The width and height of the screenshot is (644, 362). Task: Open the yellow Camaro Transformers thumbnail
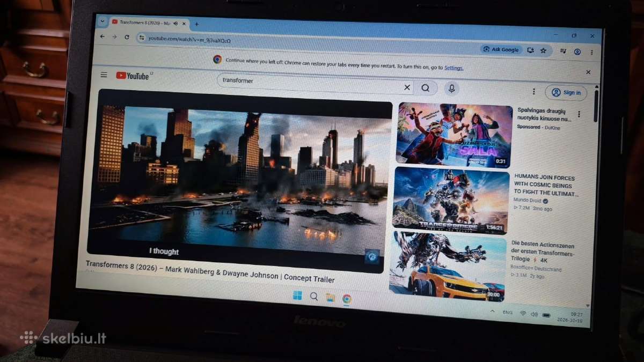[x=448, y=265]
